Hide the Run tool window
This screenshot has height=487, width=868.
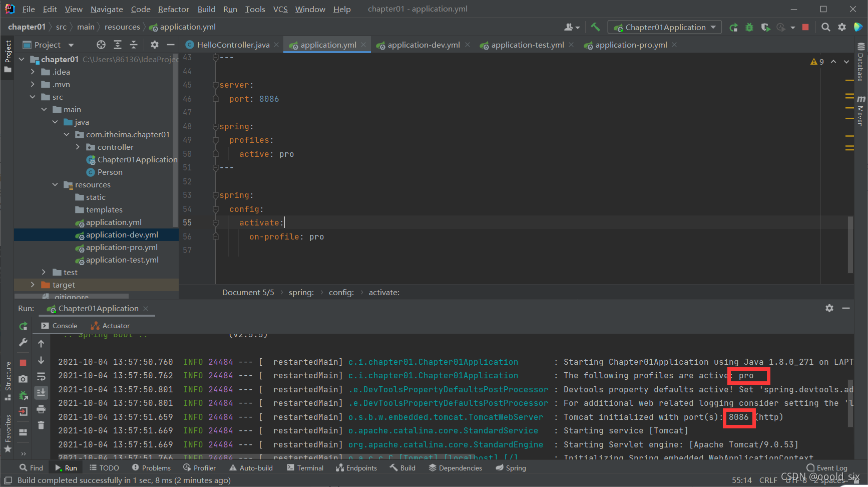click(x=846, y=308)
